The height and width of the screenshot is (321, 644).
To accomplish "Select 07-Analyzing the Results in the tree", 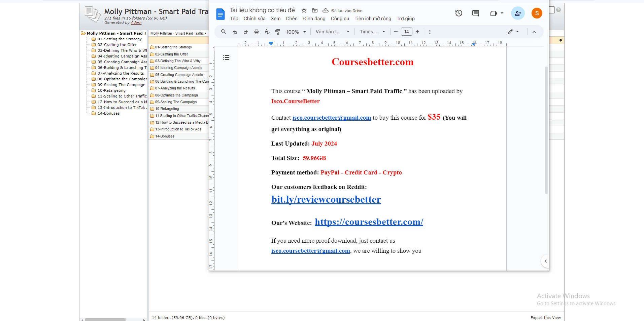I will pos(121,73).
